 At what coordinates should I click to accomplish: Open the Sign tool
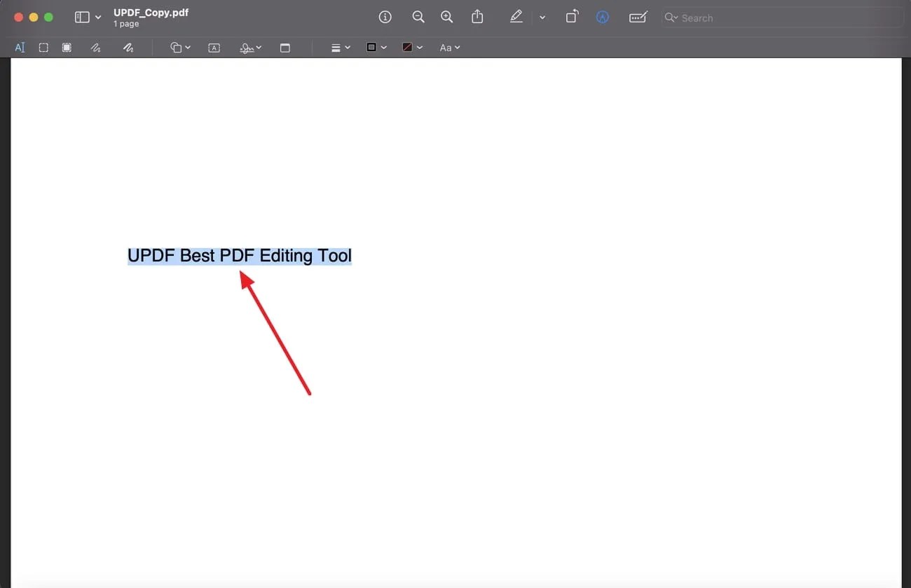[x=247, y=47]
